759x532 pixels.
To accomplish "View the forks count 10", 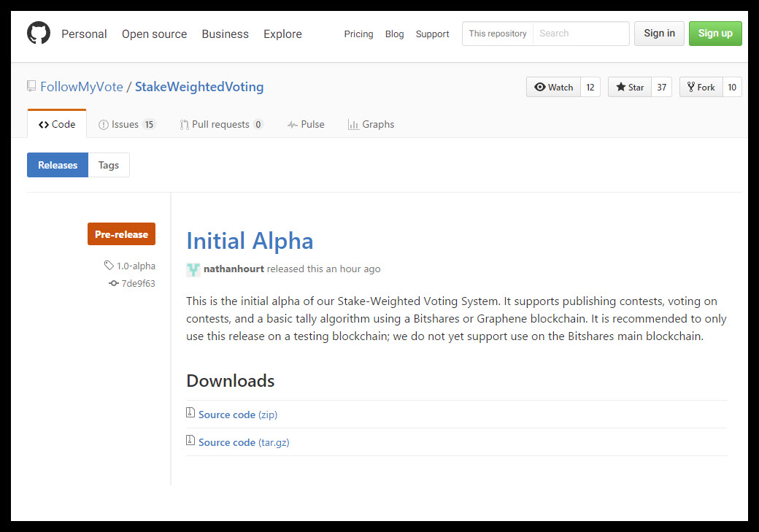I will (x=732, y=87).
